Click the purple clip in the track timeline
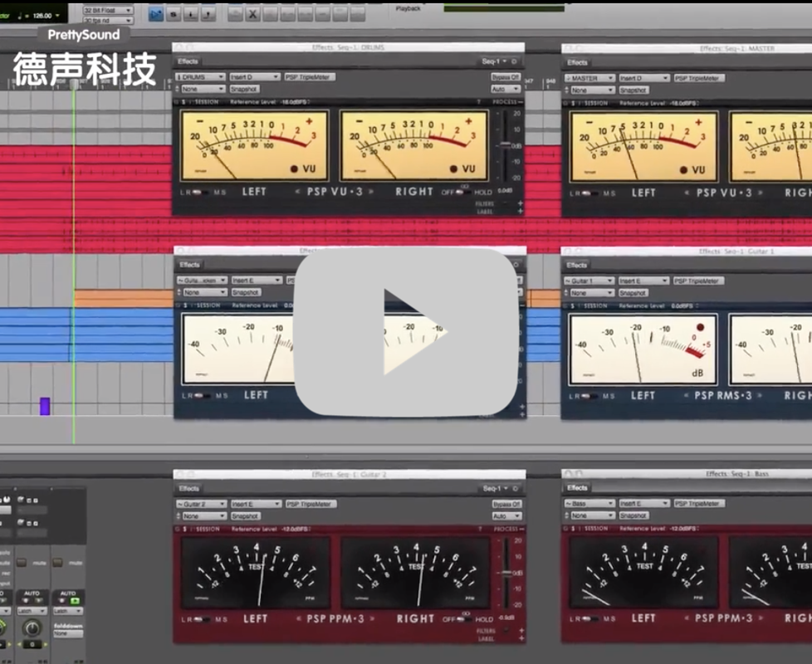This screenshot has height=664, width=812. (45, 406)
